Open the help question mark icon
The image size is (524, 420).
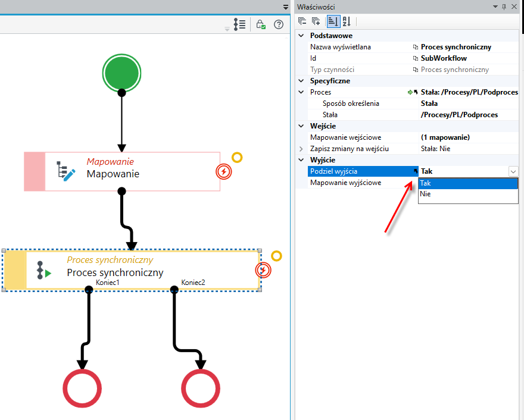(279, 24)
